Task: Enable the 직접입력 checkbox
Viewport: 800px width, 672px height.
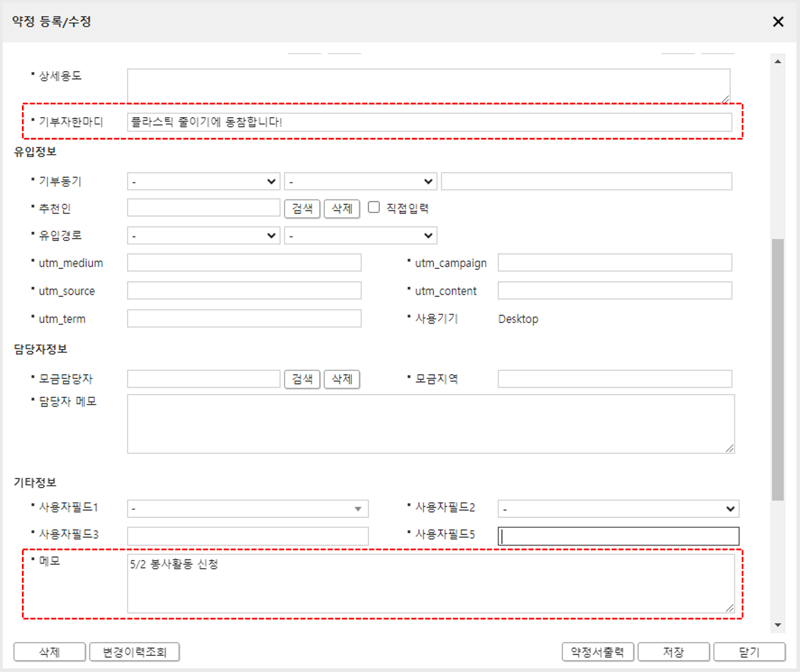Action: coord(374,207)
